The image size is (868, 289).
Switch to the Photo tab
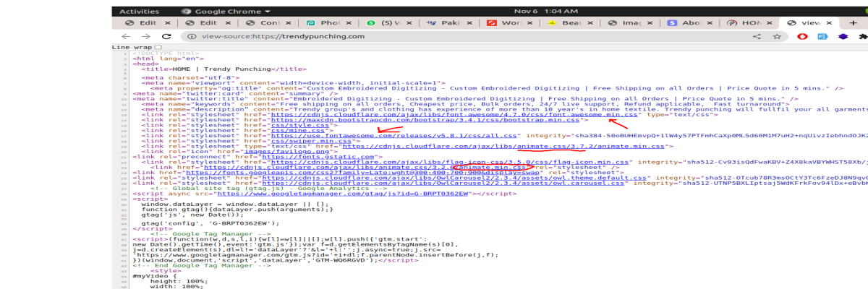pos(328,22)
